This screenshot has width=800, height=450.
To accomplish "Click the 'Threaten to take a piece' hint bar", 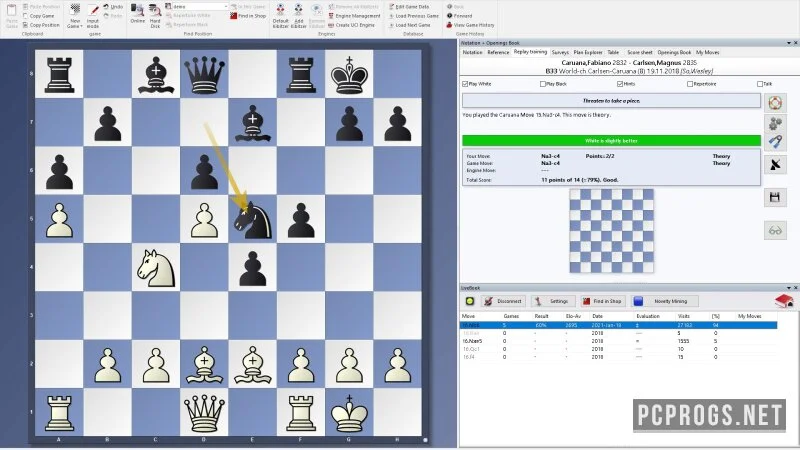I will [611, 101].
